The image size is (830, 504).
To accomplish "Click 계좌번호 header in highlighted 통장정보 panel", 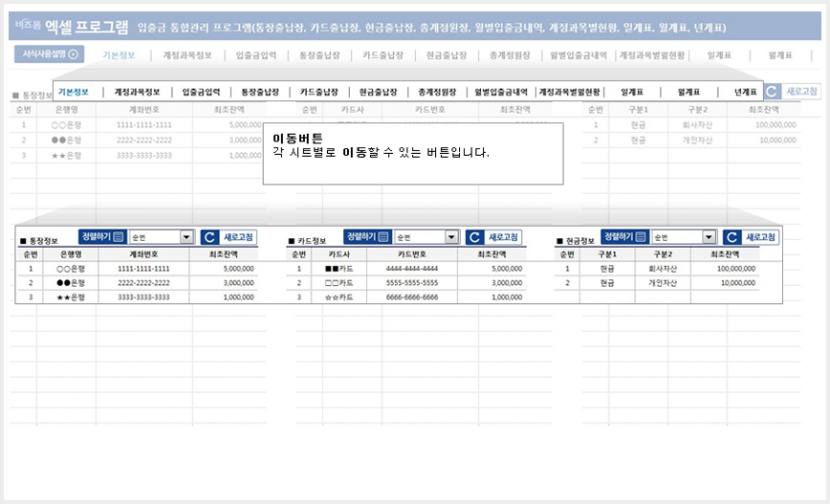I will pos(143,254).
